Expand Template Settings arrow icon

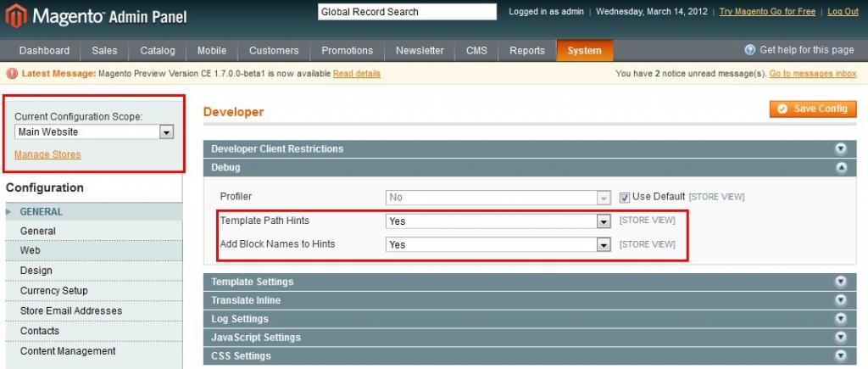tap(841, 282)
